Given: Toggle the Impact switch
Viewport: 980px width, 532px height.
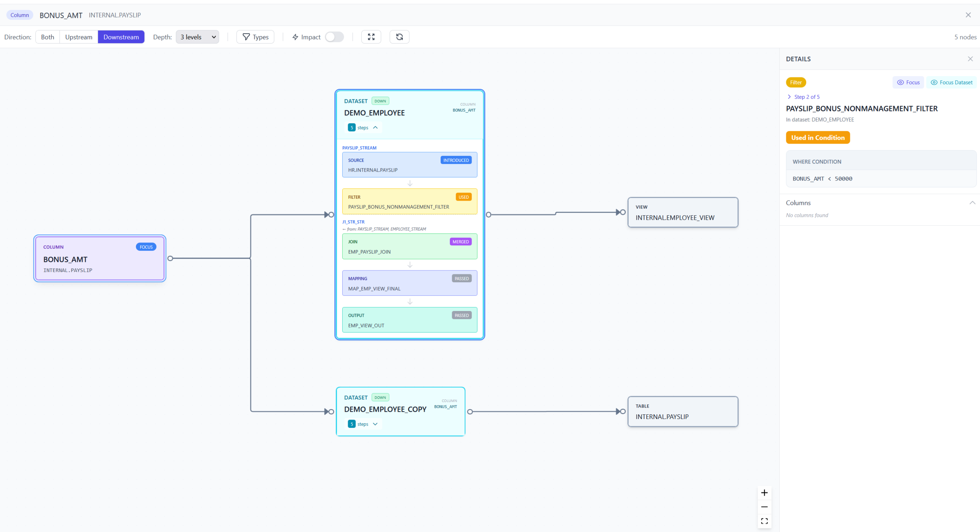Looking at the screenshot, I should (334, 37).
